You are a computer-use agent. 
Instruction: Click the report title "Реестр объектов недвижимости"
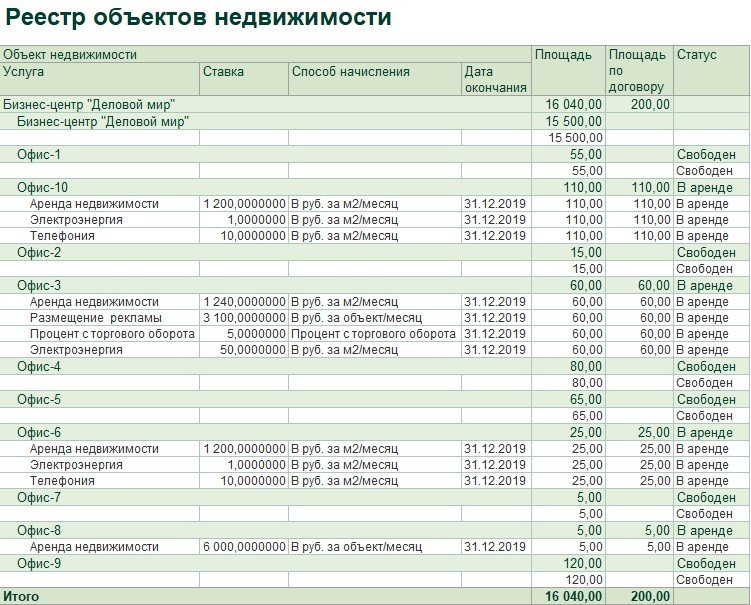[199, 18]
